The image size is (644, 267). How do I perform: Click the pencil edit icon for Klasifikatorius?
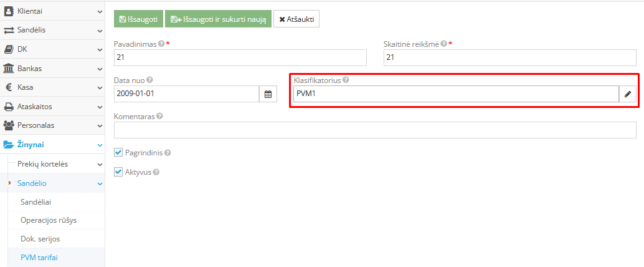tap(628, 94)
